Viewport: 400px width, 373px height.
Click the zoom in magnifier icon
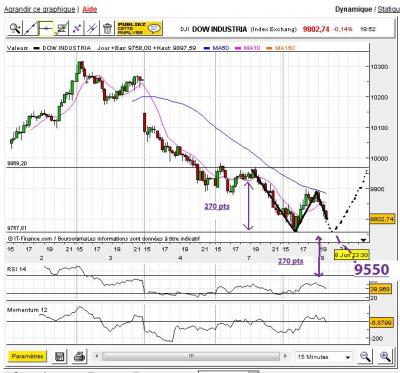(x=385, y=357)
